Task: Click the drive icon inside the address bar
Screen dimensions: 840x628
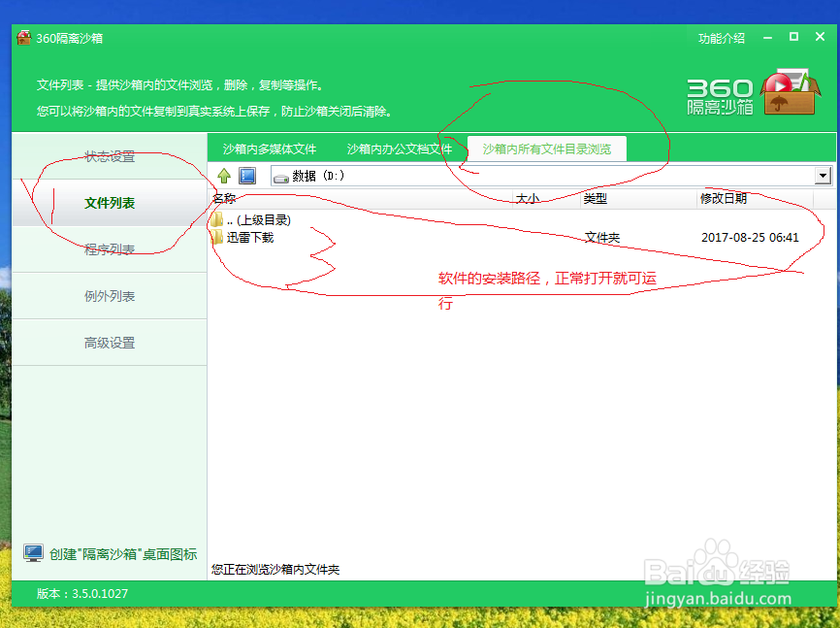Action: point(280,176)
